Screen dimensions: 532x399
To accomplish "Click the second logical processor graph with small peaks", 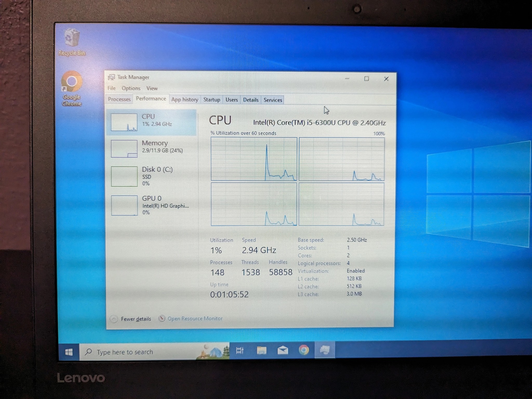I will point(341,159).
